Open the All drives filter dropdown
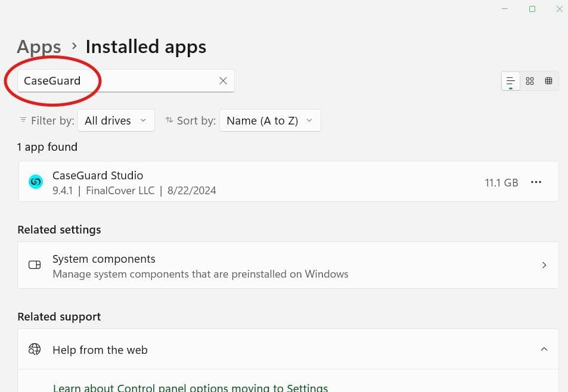This screenshot has height=392, width=568. click(x=116, y=120)
